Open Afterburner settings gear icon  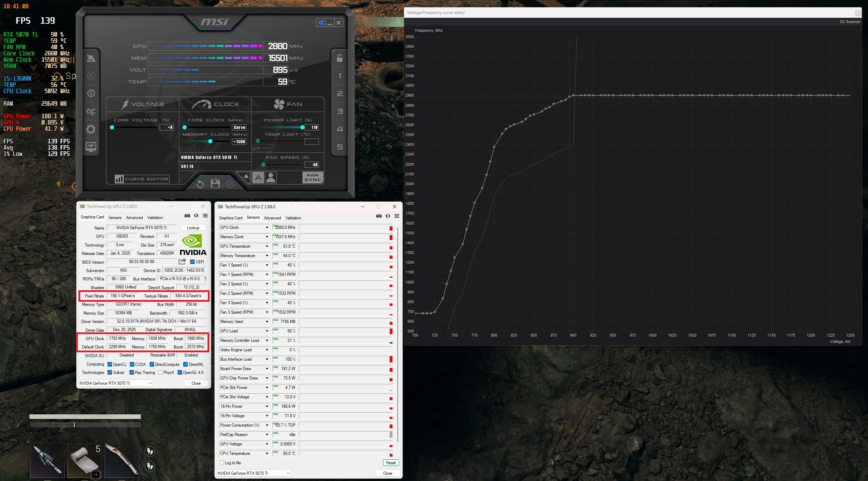(91, 129)
